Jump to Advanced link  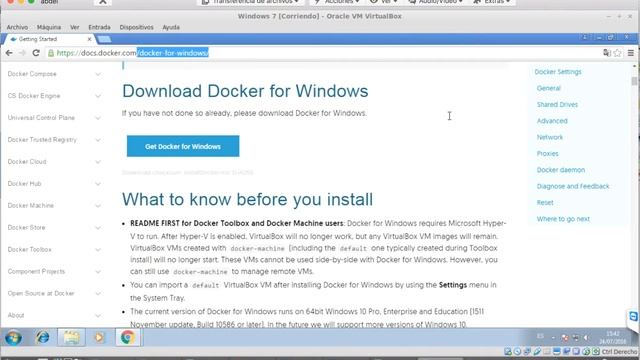[552, 121]
